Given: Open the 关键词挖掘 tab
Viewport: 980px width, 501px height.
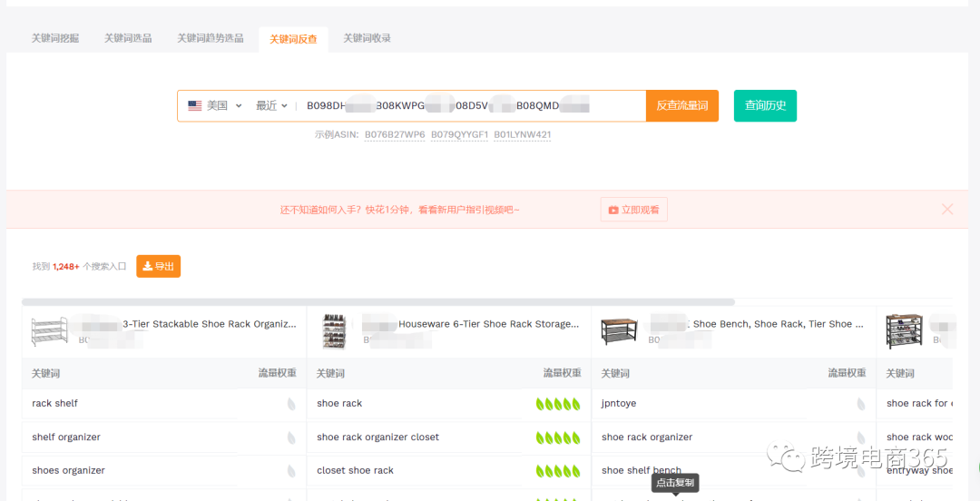Looking at the screenshot, I should pos(55,38).
